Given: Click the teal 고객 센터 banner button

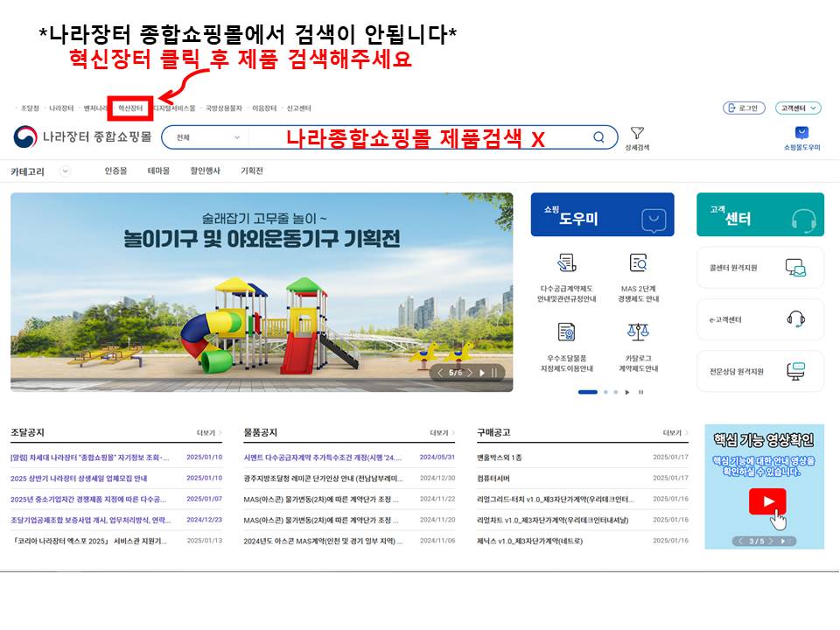Looking at the screenshot, I should (760, 214).
